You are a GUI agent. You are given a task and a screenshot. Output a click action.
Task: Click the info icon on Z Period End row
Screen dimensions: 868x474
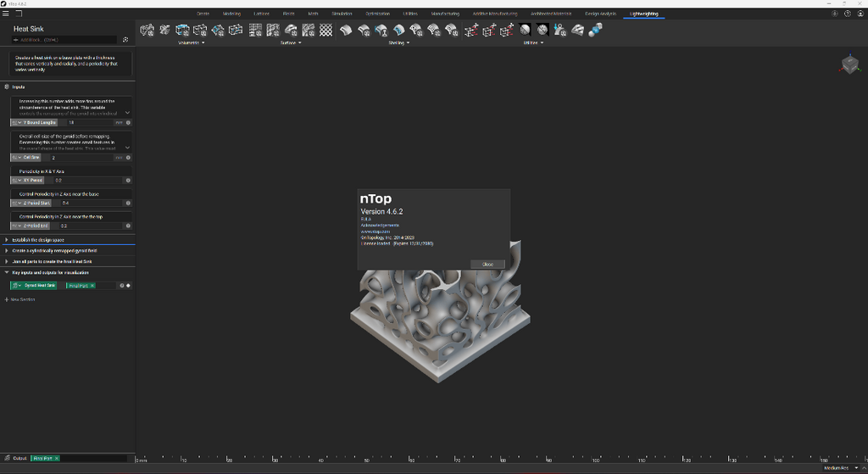(129, 226)
